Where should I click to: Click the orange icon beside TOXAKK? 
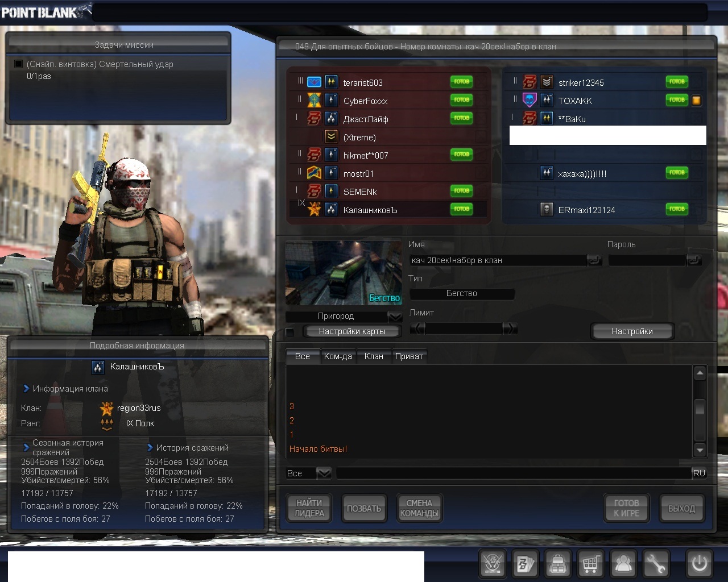point(696,101)
